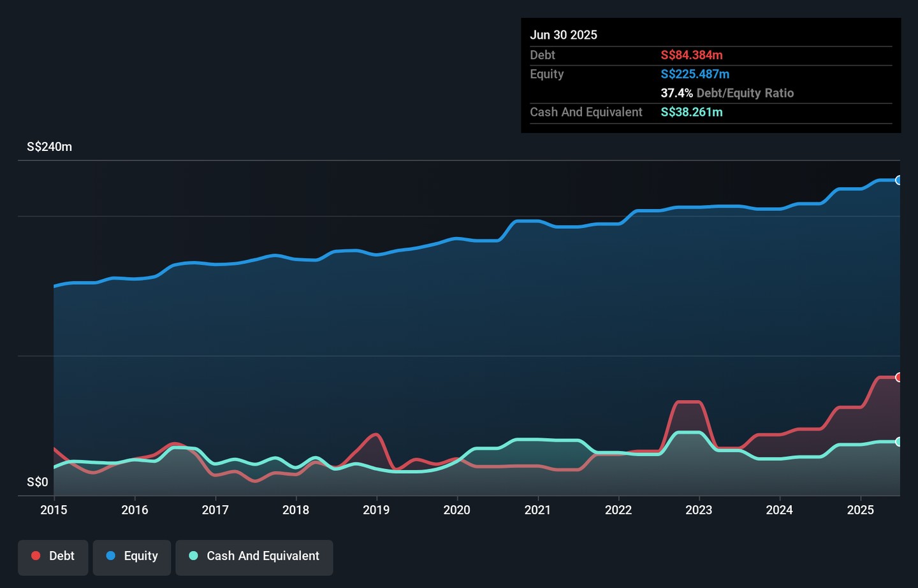The image size is (918, 588).
Task: Click the S$225.487m equity value
Action: (x=695, y=74)
